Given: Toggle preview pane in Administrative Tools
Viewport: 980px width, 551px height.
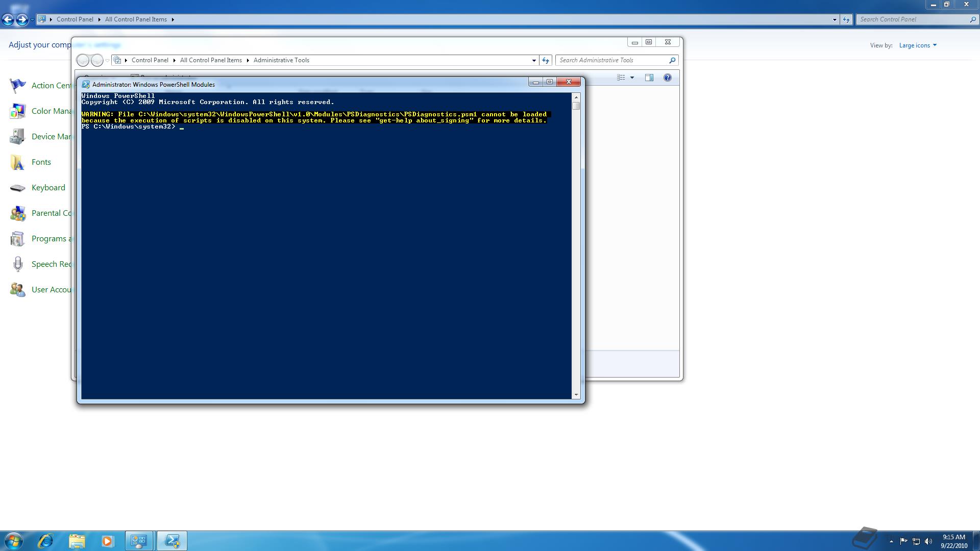Looking at the screenshot, I should point(649,78).
